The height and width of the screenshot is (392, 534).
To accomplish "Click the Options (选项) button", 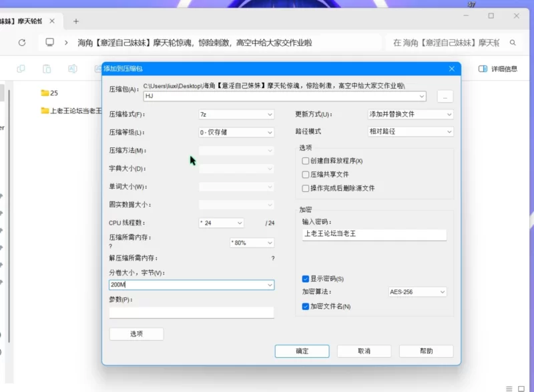I will [136, 334].
